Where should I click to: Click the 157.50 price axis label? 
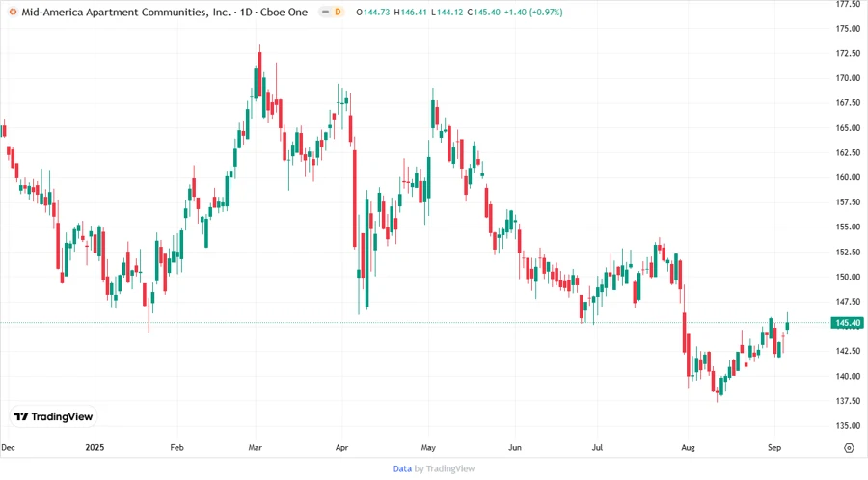[x=848, y=202]
